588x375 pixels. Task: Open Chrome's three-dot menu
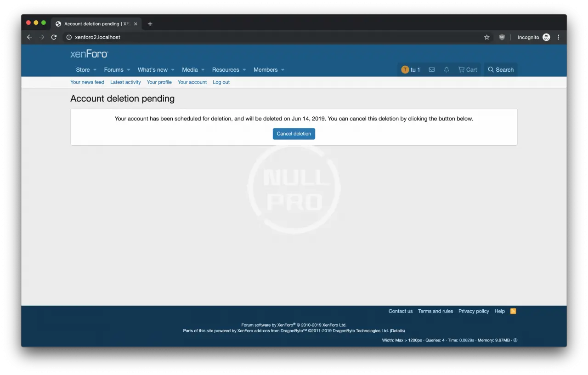[558, 37]
